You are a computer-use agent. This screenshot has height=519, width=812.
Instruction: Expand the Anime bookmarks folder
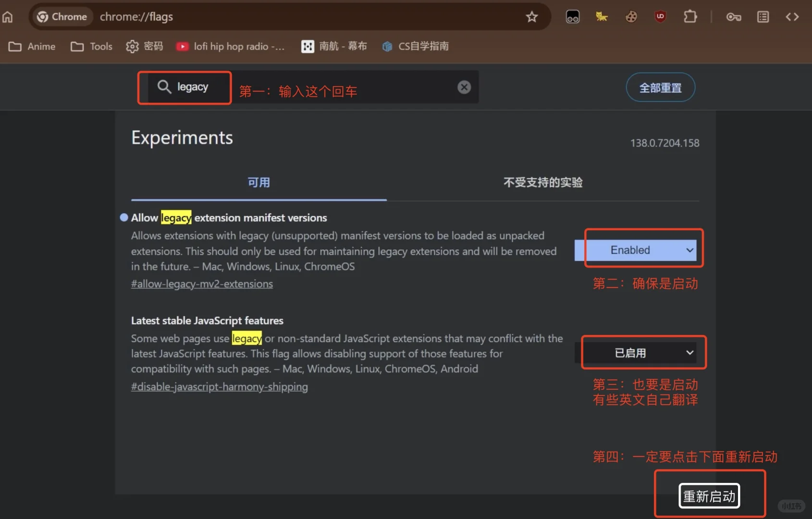pyautogui.click(x=32, y=46)
